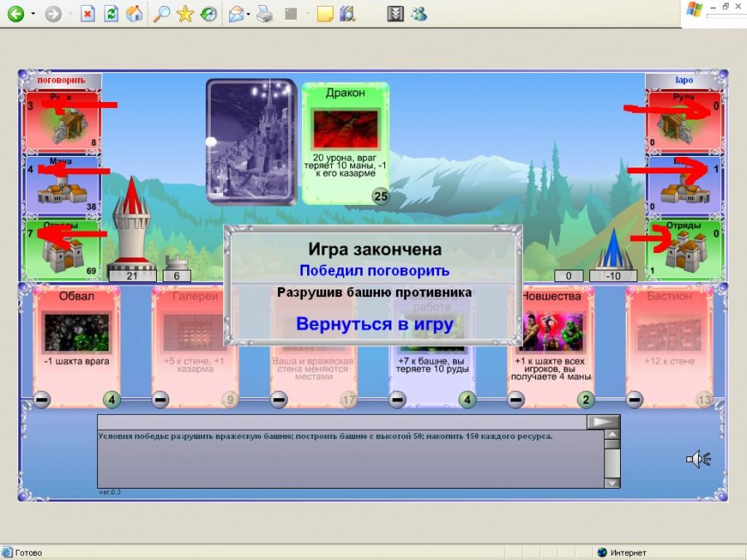Click the Вернуться в игру link
This screenshot has width=747, height=560.
374,324
